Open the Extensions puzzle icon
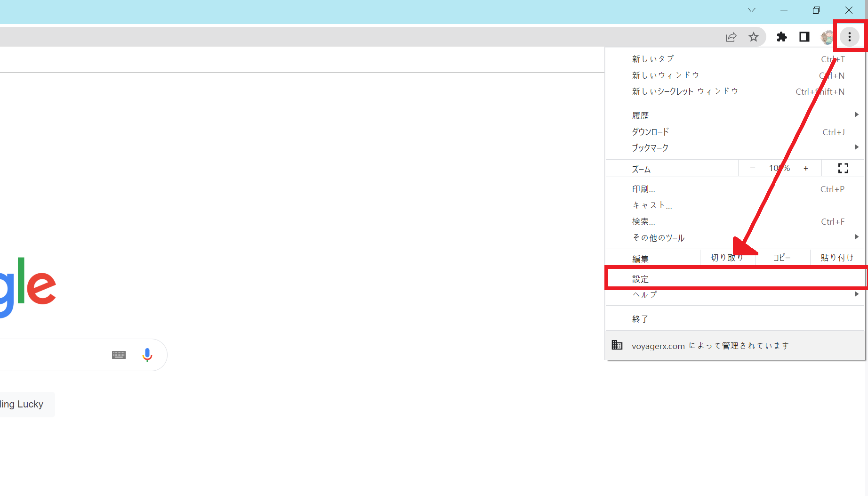Screen dimensions: 868x496 pos(781,37)
